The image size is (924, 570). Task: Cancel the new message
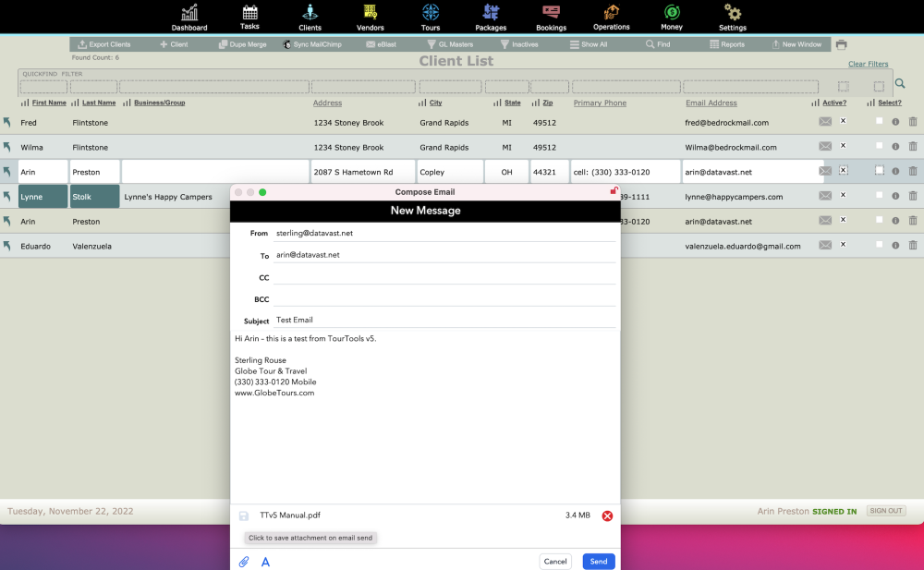tap(555, 562)
